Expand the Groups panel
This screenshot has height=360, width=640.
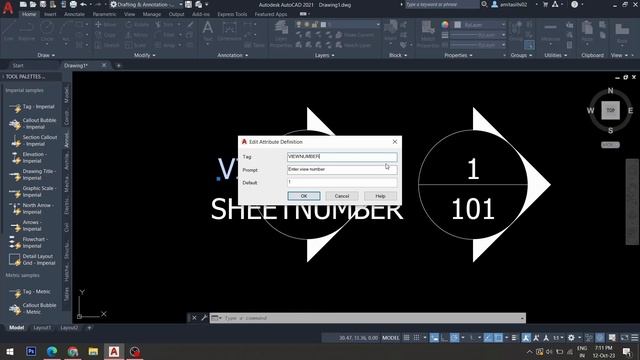pyautogui.click(x=521, y=55)
